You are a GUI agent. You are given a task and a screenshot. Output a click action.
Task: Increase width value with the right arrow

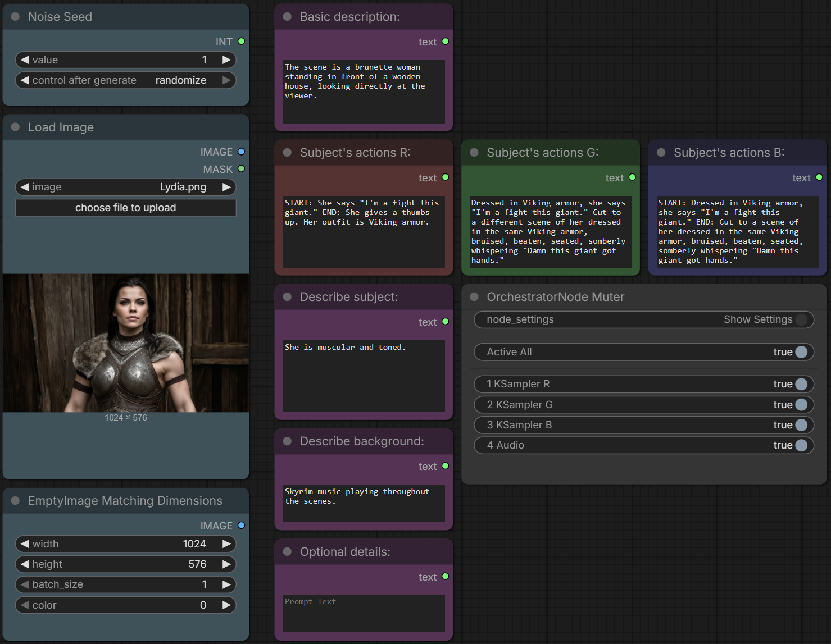(226, 543)
